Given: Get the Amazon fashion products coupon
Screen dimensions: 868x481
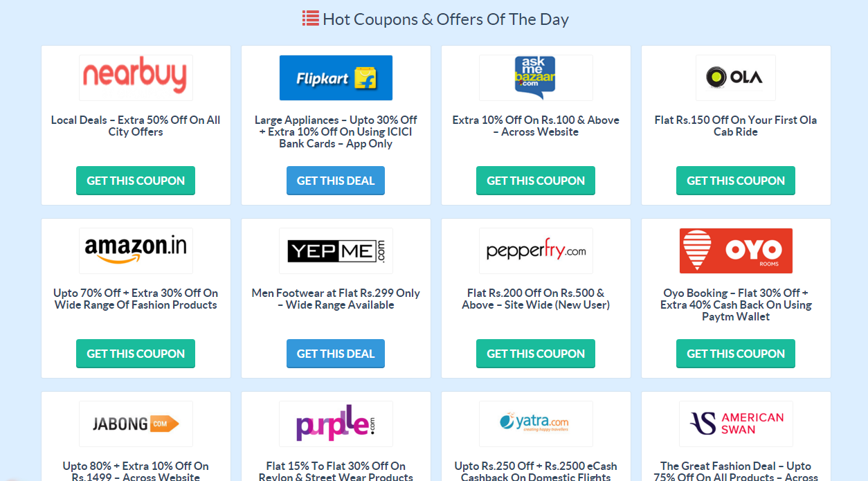Looking at the screenshot, I should coord(136,354).
